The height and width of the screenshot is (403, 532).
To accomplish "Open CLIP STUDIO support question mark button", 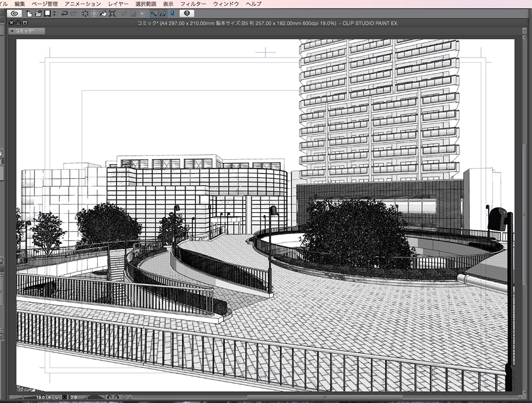I will pos(187,14).
